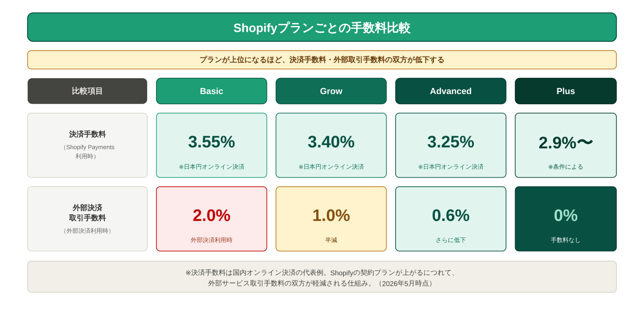Click the 決済手数料 row label card
644x313 pixels.
coord(87,145)
